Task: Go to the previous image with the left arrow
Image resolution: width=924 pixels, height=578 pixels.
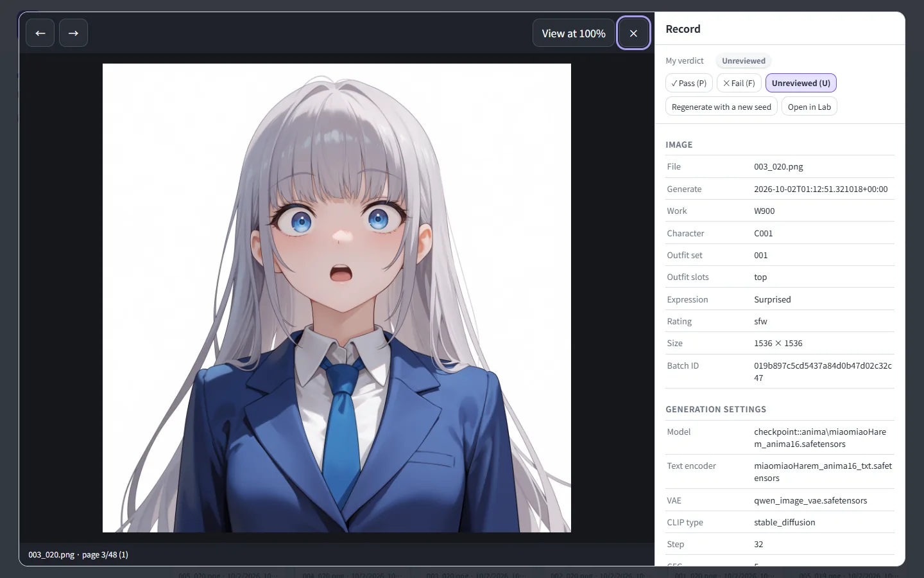Action: [40, 33]
